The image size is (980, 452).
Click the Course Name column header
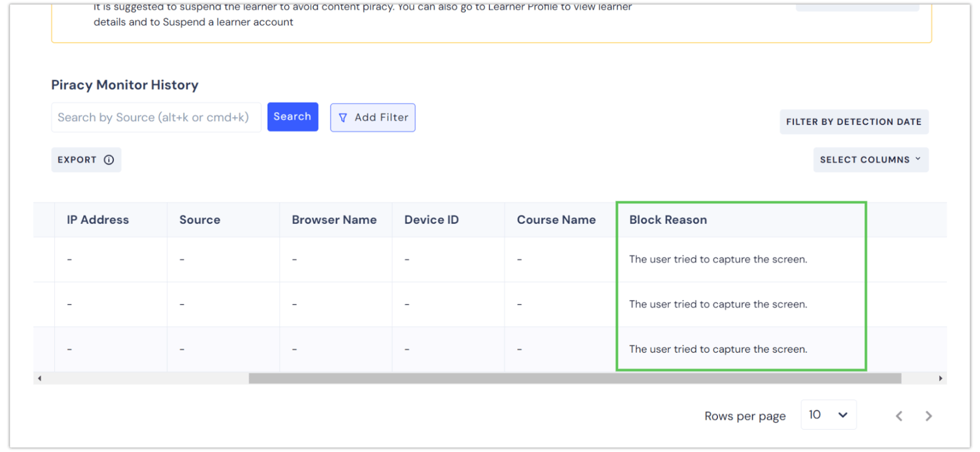[x=556, y=220]
